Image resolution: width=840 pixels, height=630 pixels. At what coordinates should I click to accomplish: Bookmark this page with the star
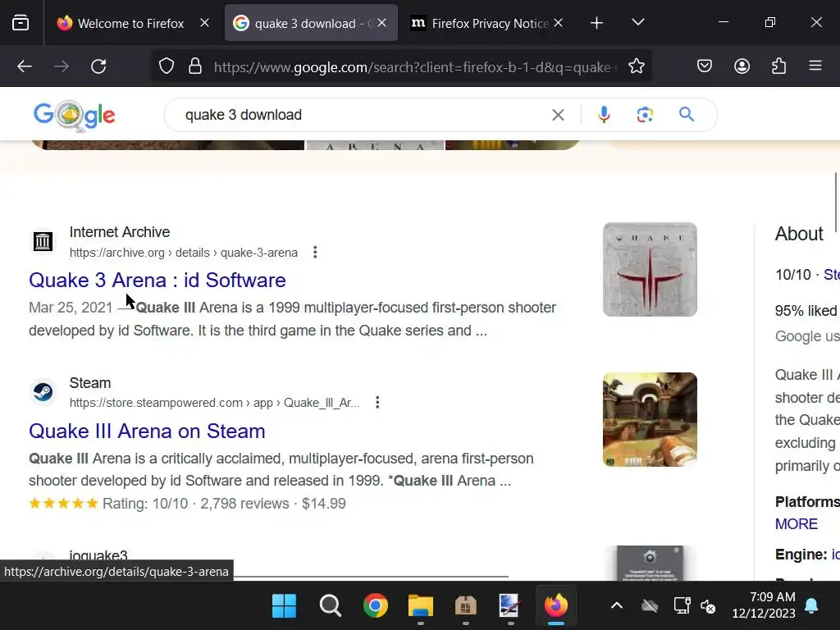point(637,66)
